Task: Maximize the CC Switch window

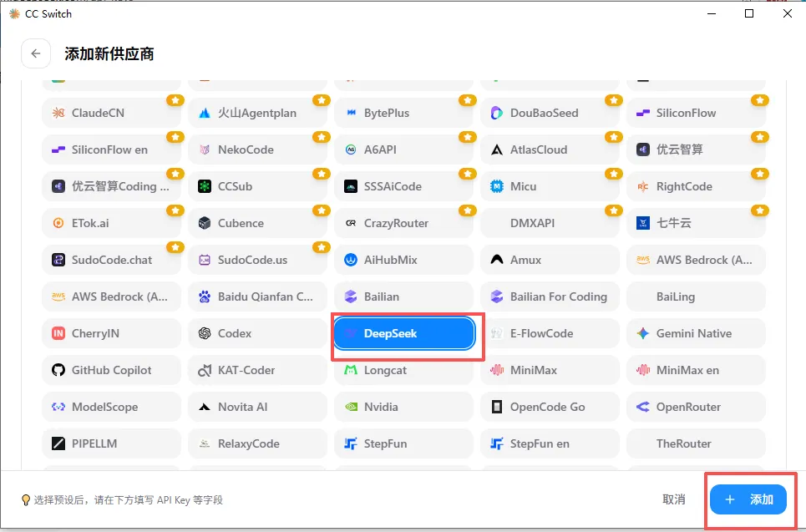Action: (x=749, y=13)
